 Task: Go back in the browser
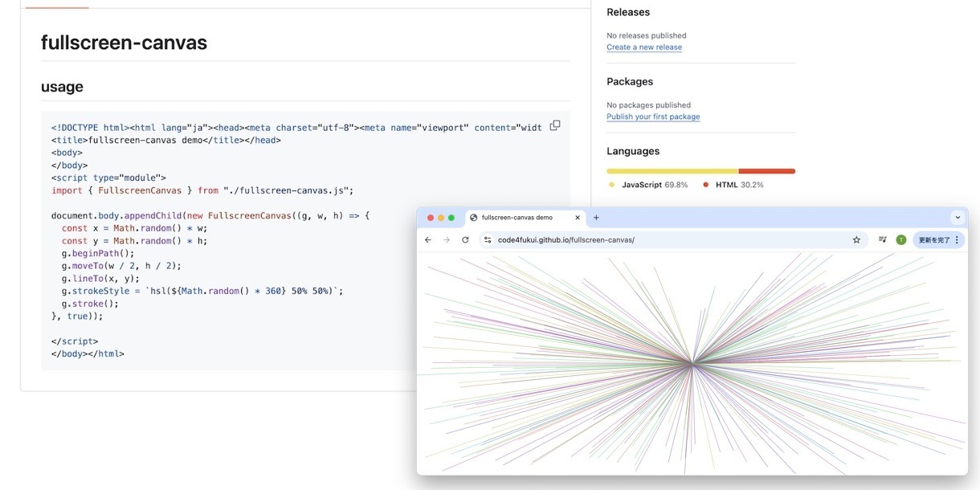click(428, 240)
